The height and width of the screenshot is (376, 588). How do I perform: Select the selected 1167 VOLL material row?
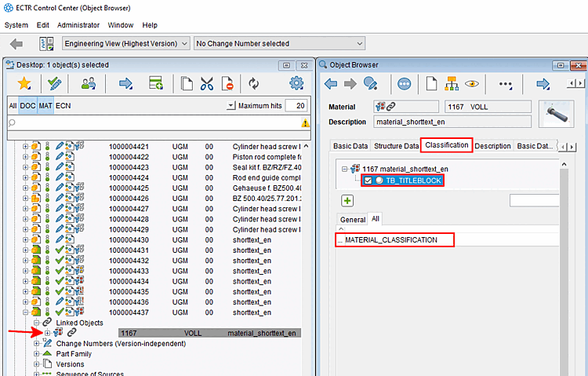click(209, 333)
